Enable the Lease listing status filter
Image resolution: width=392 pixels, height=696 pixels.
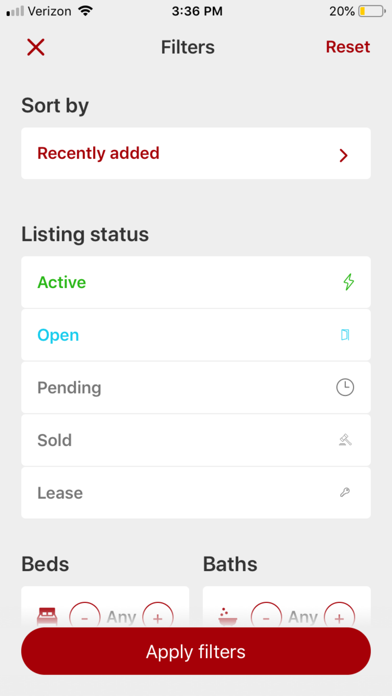[x=196, y=492]
